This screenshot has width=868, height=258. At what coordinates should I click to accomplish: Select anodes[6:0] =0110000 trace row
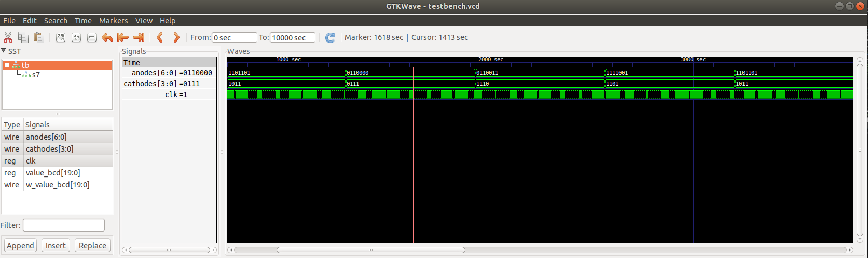[169, 73]
